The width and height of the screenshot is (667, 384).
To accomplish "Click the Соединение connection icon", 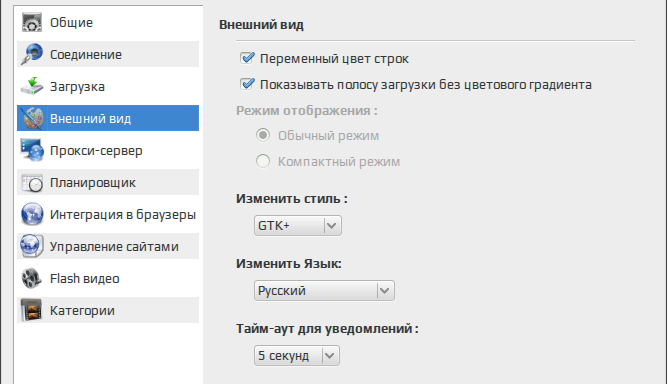I will (32, 54).
